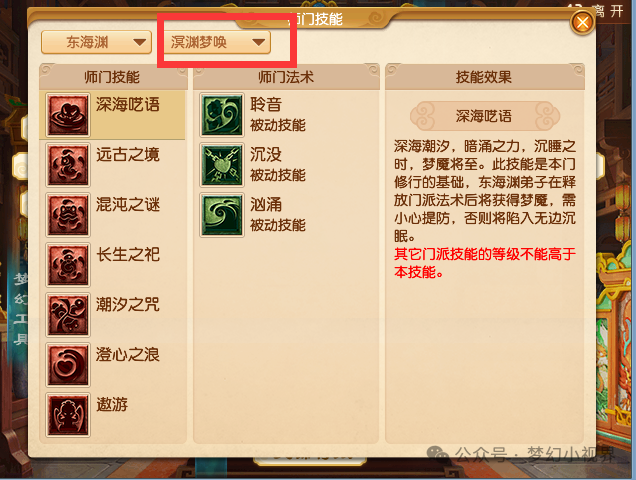Click the 溟渊梦唤 dropdown label text

[x=199, y=42]
